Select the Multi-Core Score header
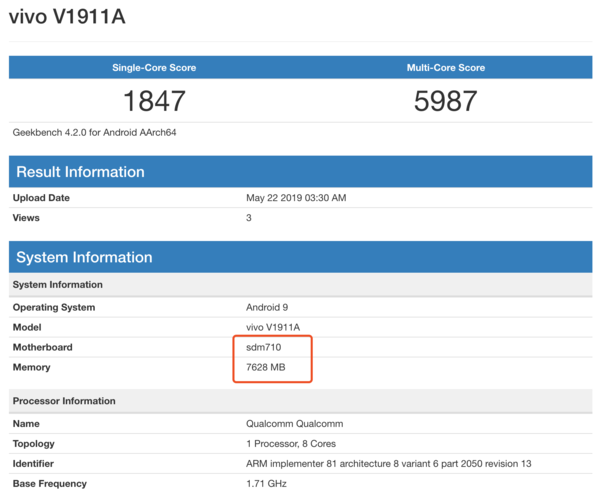600x502 pixels. (x=446, y=68)
